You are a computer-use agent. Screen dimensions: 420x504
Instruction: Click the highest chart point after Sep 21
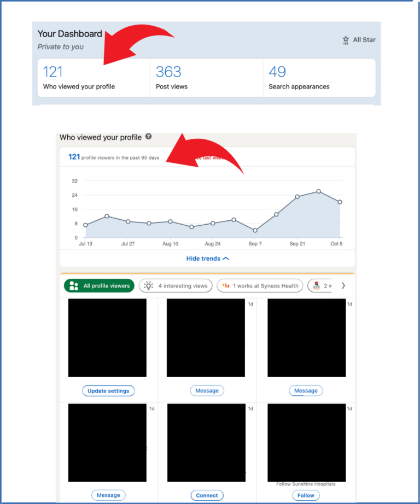coord(318,191)
